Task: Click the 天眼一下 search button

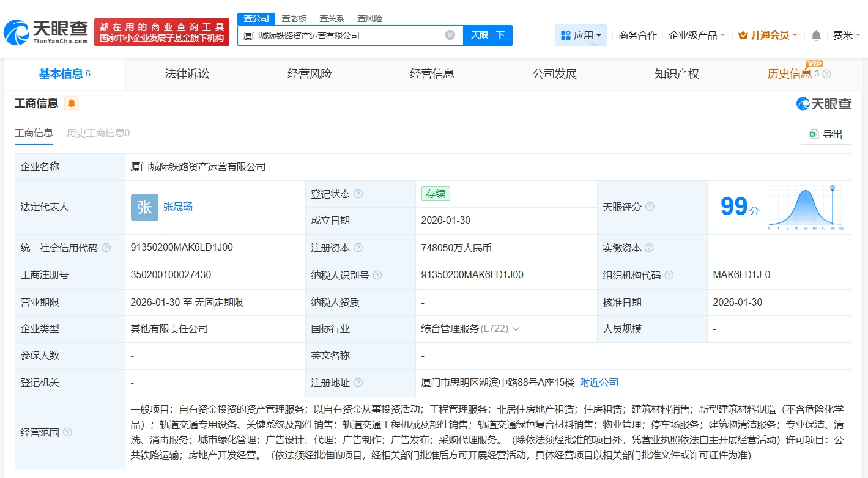Action: [488, 35]
